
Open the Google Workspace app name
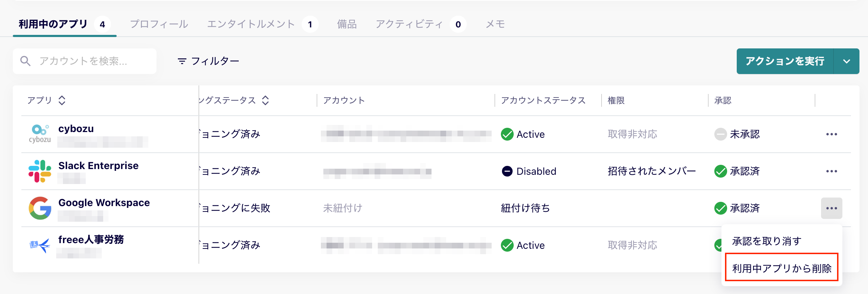(x=104, y=203)
